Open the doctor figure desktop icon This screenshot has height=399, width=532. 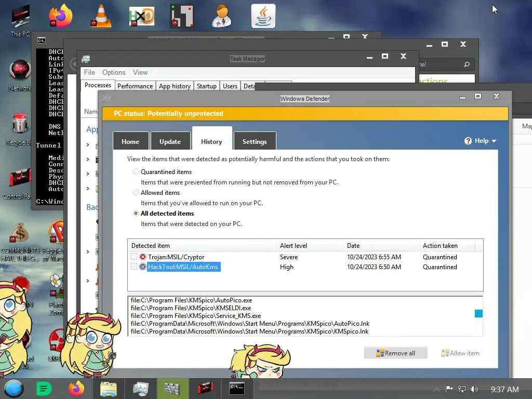(222, 16)
